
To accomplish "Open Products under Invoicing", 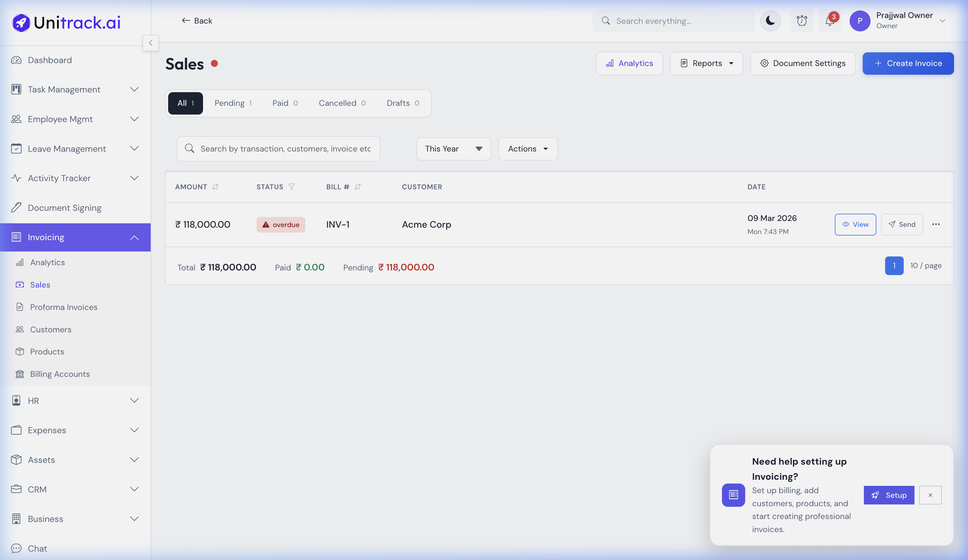I will click(47, 352).
